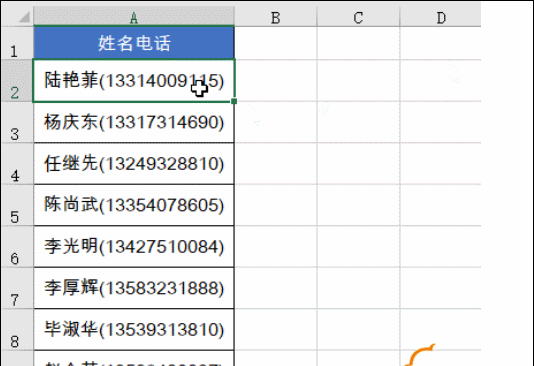The width and height of the screenshot is (534, 366).
Task: Select cell containing 李厚辉(13583231888)
Action: (134, 288)
